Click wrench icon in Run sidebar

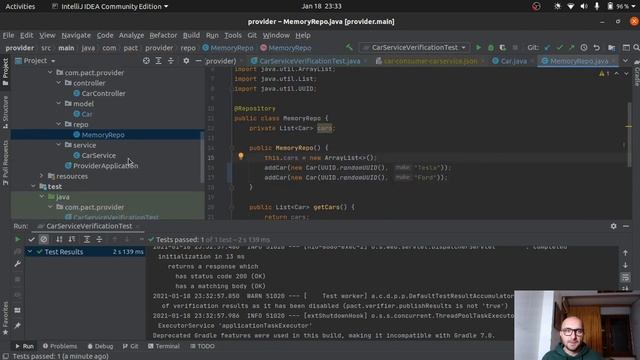point(18,264)
